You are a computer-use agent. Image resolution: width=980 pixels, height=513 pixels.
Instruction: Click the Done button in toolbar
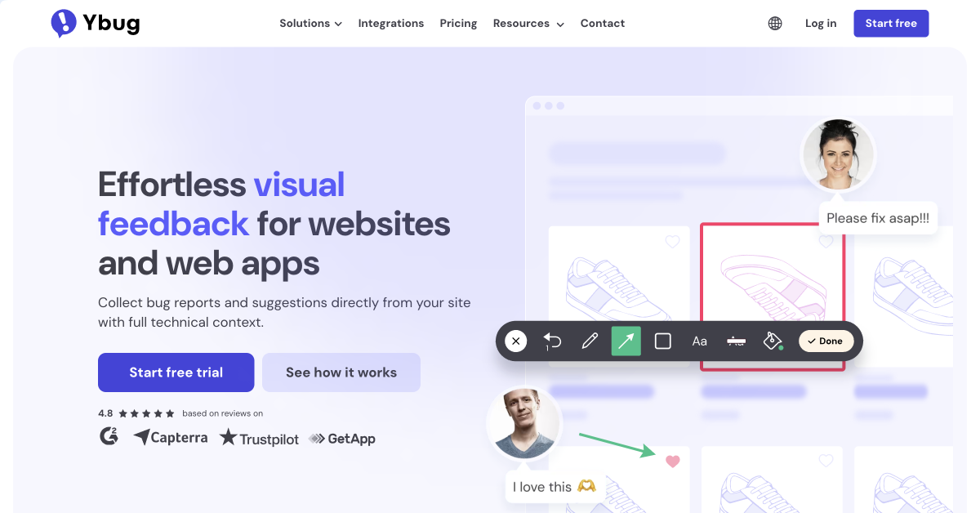tap(826, 341)
